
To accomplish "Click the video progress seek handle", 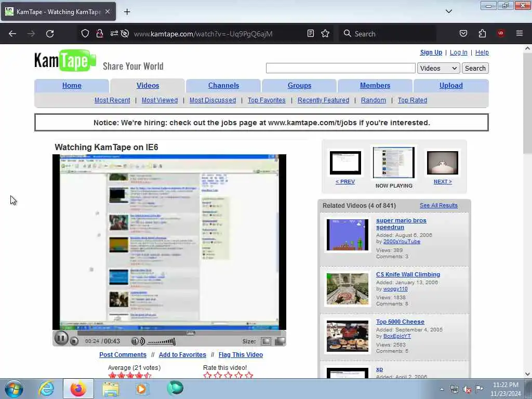I will click(191, 333).
